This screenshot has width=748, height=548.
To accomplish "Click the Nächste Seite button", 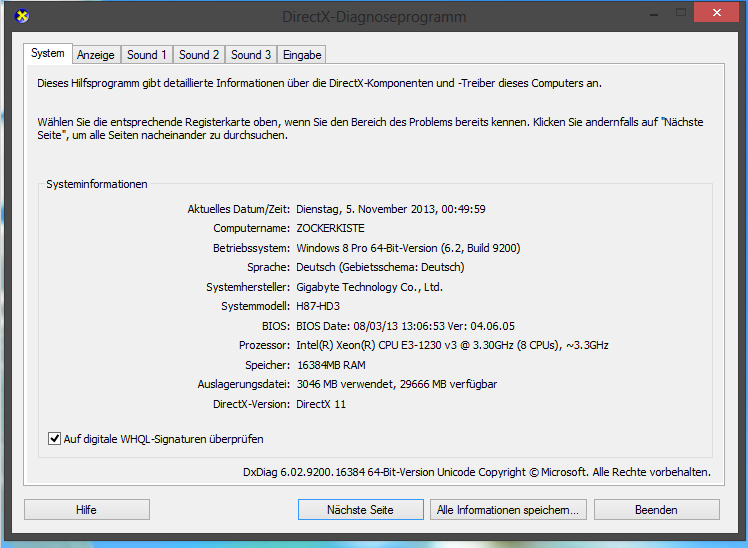I will (361, 509).
